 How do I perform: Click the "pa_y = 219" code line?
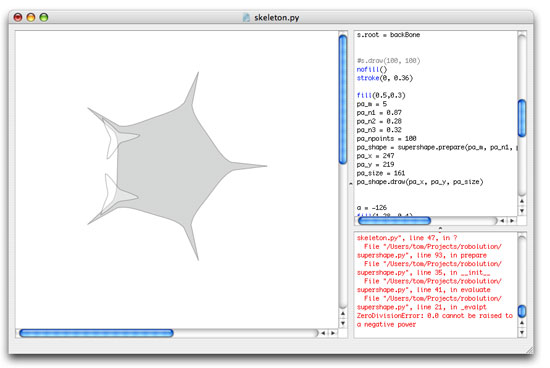click(x=375, y=165)
